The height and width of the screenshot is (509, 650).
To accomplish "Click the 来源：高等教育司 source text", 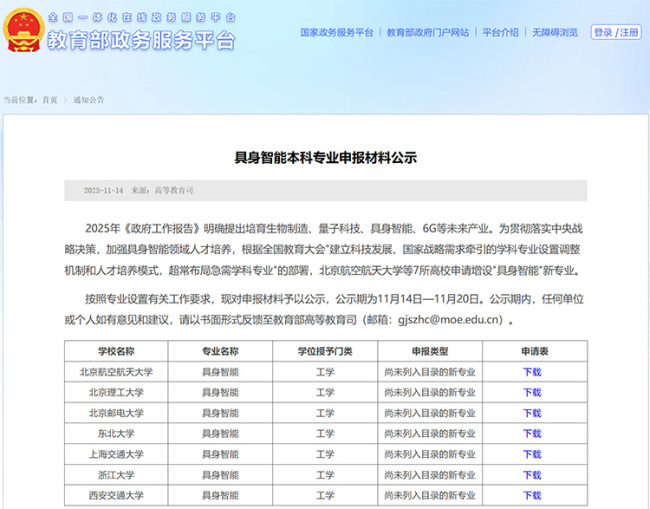I will [x=162, y=190].
